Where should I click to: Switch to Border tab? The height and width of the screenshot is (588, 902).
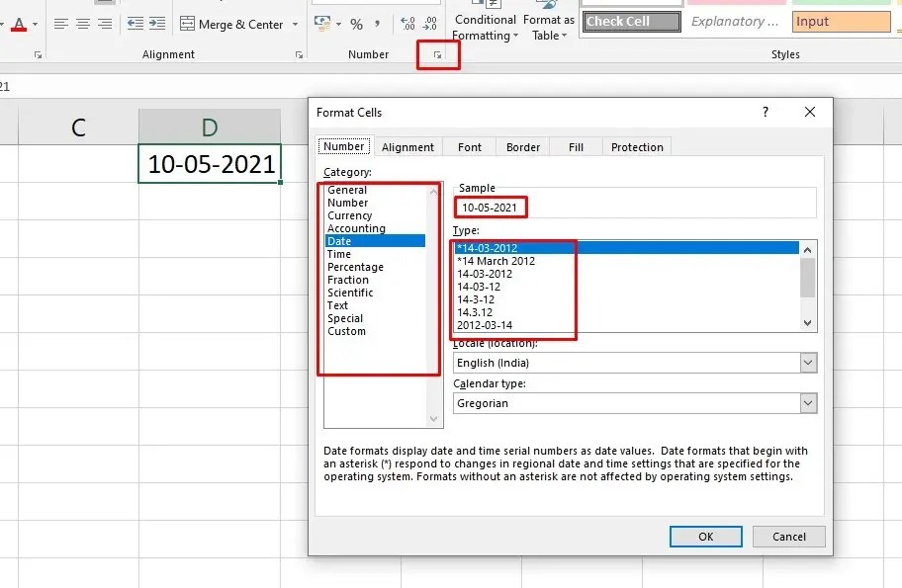[x=523, y=147]
